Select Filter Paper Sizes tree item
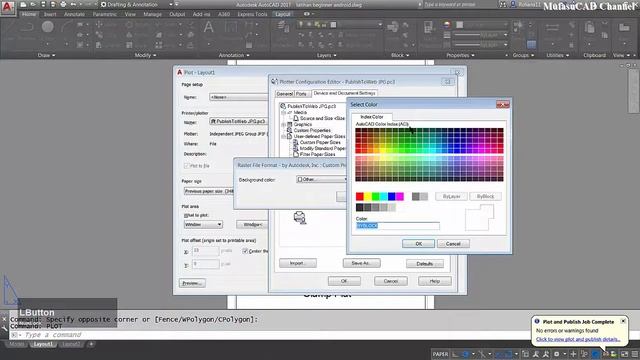This screenshot has width=640, height=360. coord(318,154)
